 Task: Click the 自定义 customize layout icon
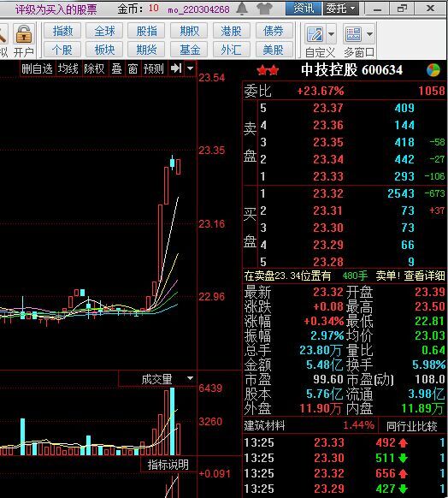tap(315, 34)
